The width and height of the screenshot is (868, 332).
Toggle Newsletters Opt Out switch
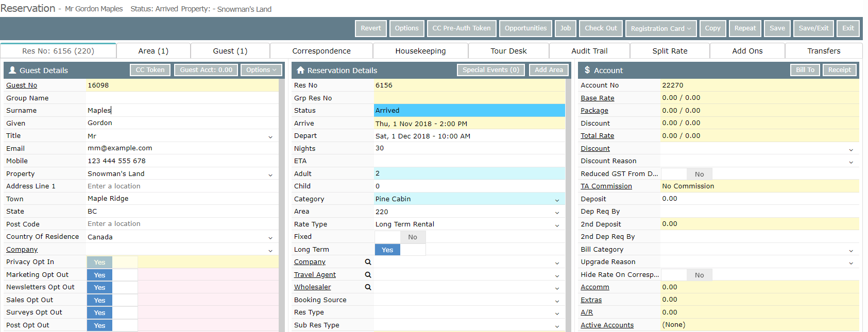[x=112, y=287]
